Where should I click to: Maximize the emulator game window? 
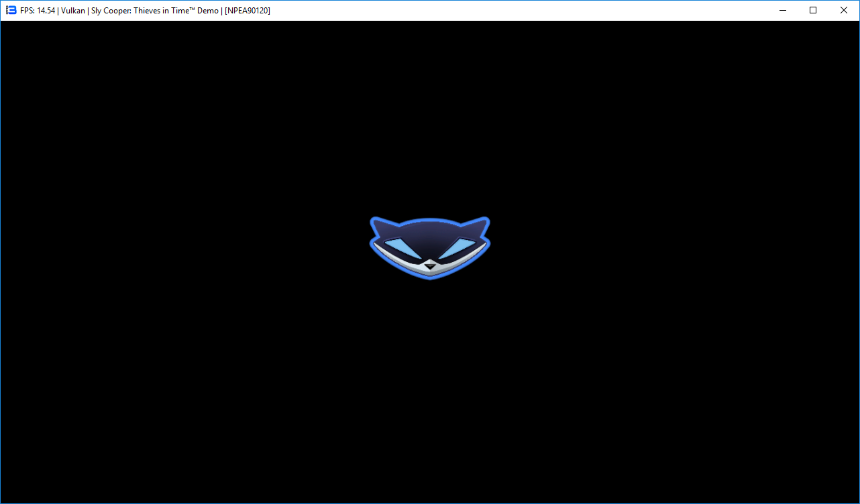click(x=813, y=10)
